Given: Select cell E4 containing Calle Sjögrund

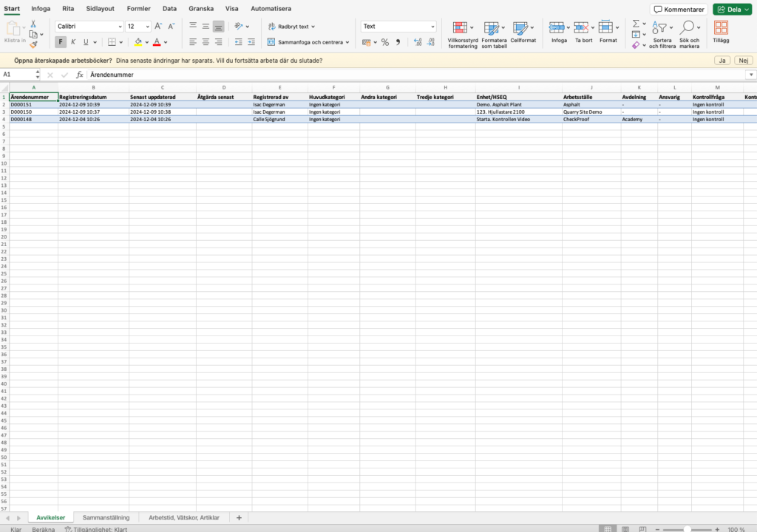Looking at the screenshot, I should (x=279, y=119).
